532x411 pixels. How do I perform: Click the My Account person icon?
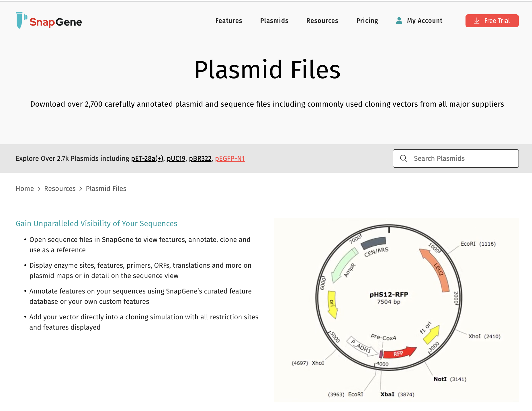click(x=399, y=20)
